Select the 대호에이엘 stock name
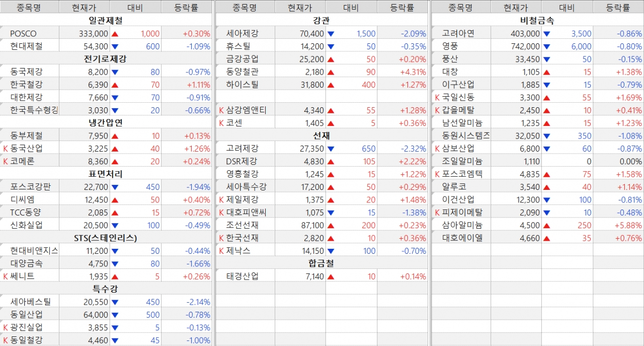 click(x=462, y=238)
